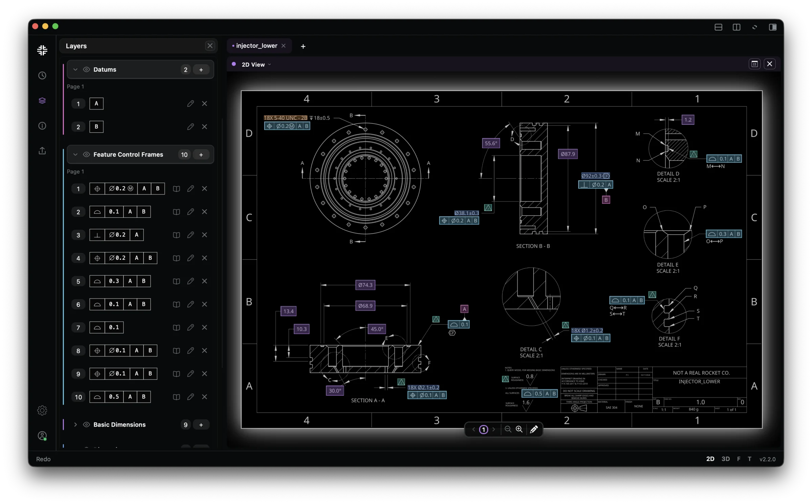Viewport: 812px width, 504px height.
Task: Open the History clock icon in sidebar
Action: [42, 75]
